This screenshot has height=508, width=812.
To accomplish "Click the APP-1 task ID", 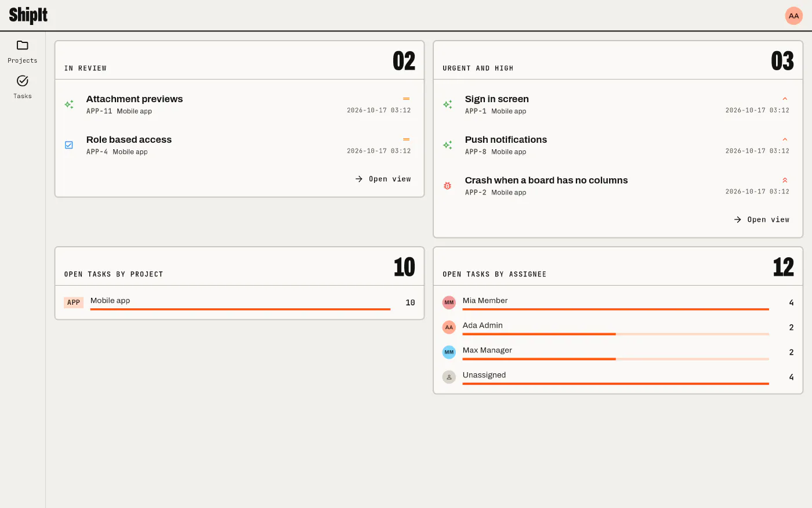I will [476, 111].
